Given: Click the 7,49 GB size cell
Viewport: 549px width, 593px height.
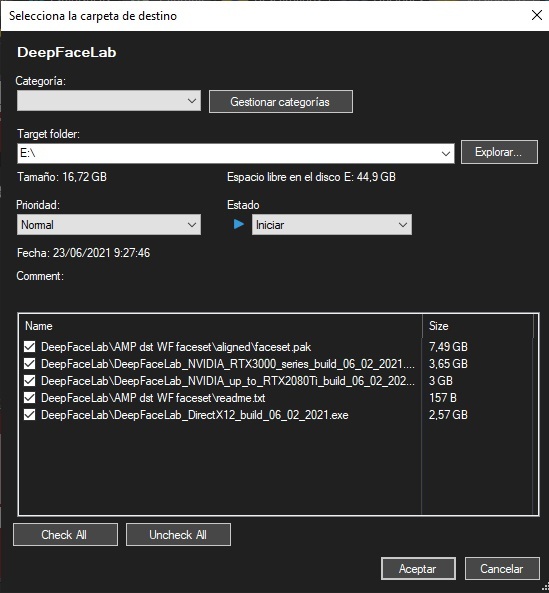Looking at the screenshot, I should coord(448,347).
